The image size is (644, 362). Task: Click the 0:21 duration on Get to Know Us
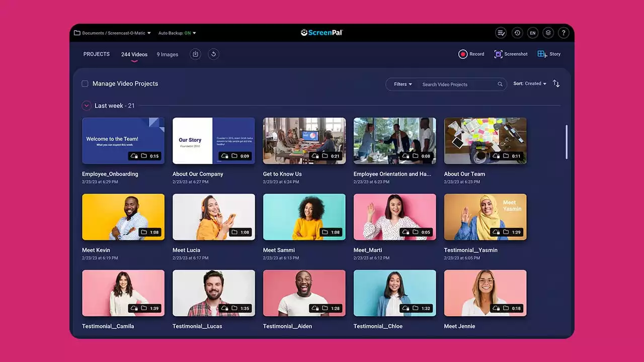[x=336, y=156]
